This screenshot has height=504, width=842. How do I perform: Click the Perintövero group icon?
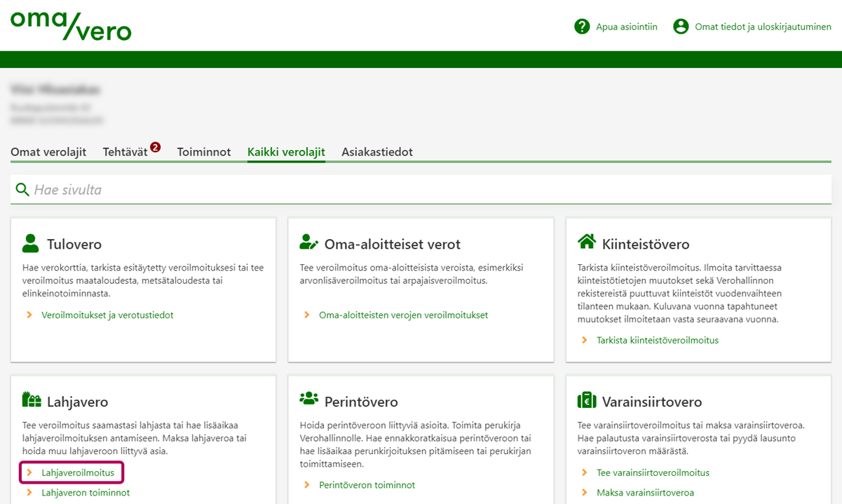308,399
